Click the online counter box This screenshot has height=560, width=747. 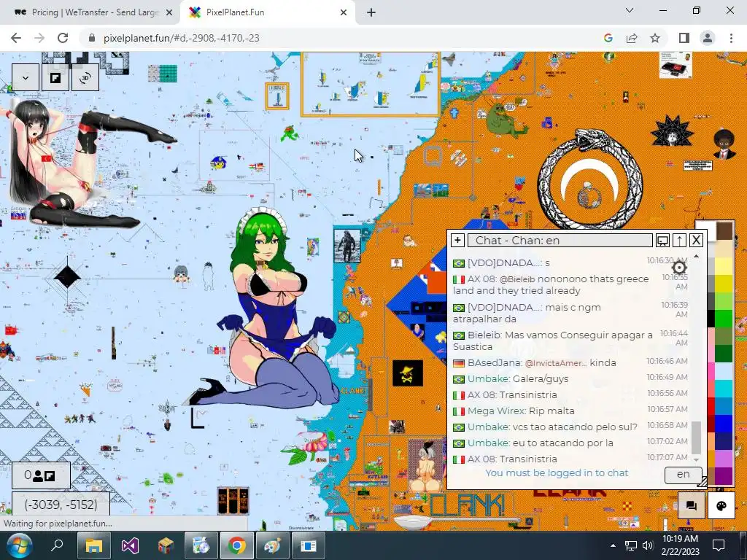41,475
